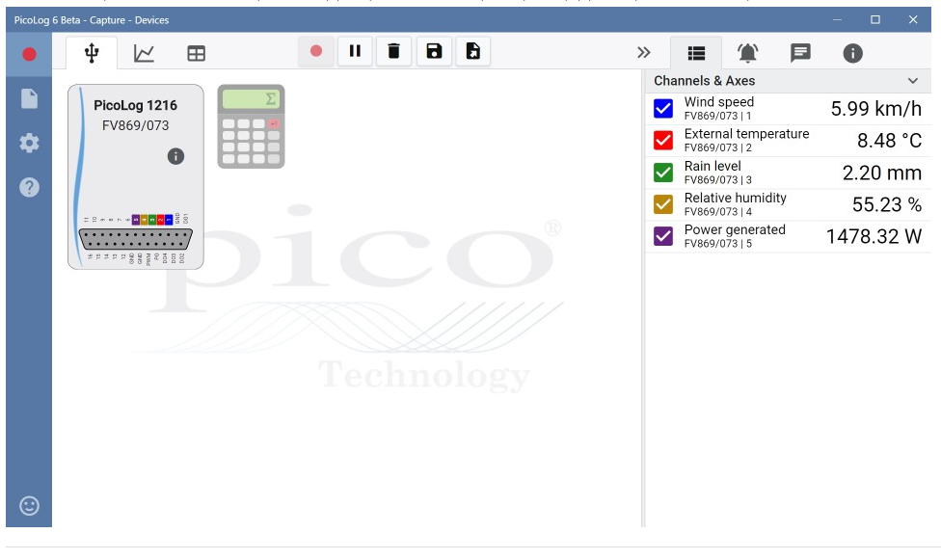Pause capture with the pause button
The width and height of the screenshot is (941, 560).
(x=355, y=52)
